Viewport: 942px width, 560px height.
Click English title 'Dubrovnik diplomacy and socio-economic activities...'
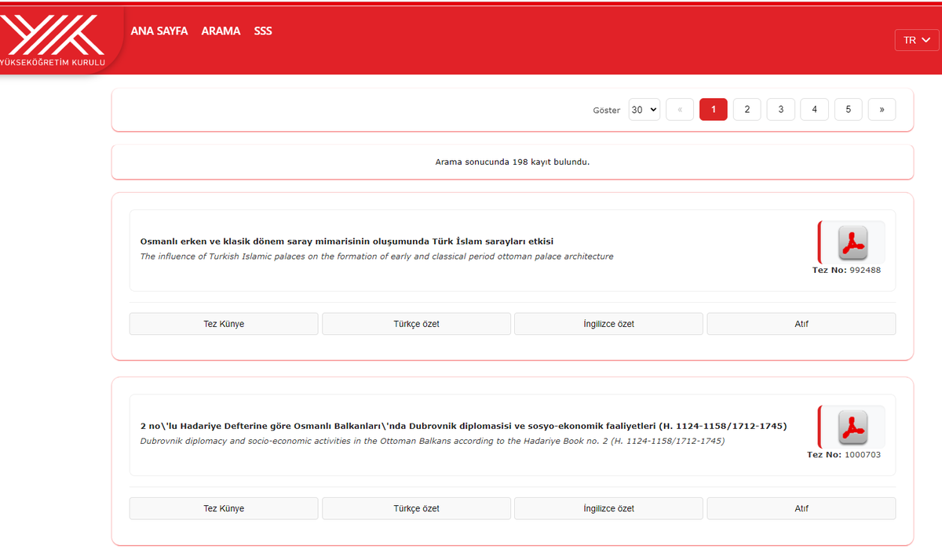(x=433, y=441)
